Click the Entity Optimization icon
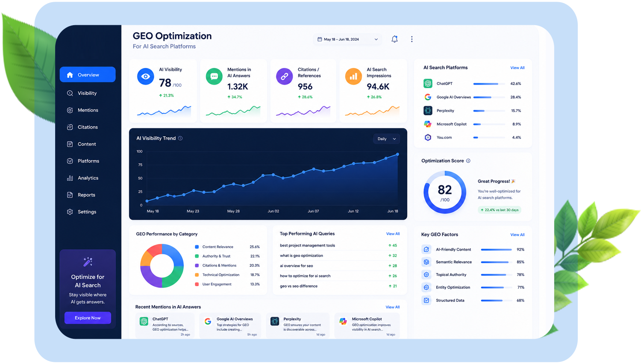This screenshot has height=364, width=641. (426, 288)
